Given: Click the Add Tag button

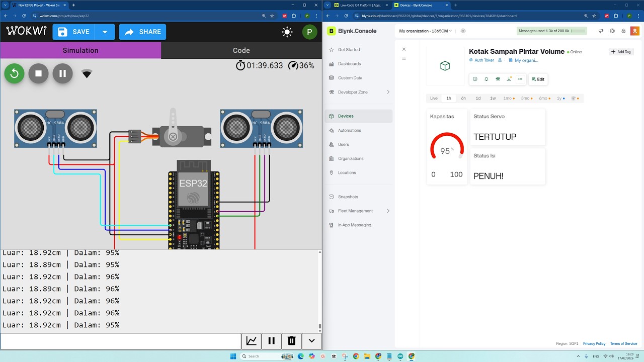Looking at the screenshot, I should click(621, 52).
